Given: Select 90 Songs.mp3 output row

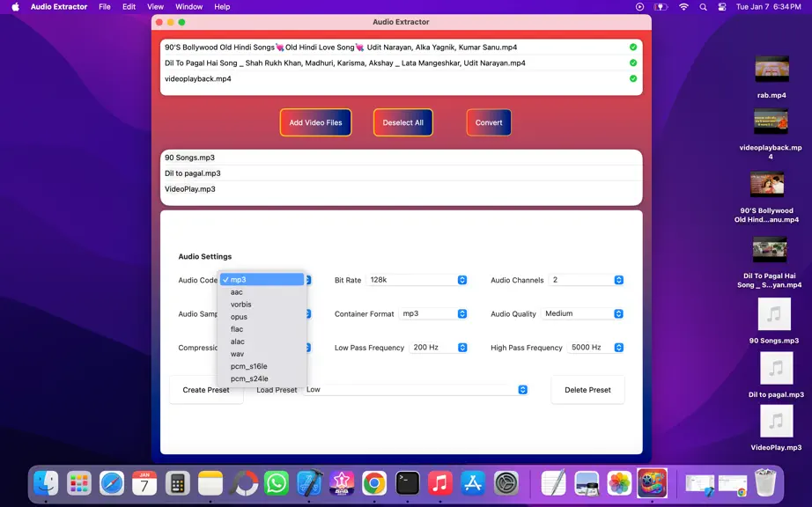Looking at the screenshot, I should pyautogui.click(x=402, y=158).
